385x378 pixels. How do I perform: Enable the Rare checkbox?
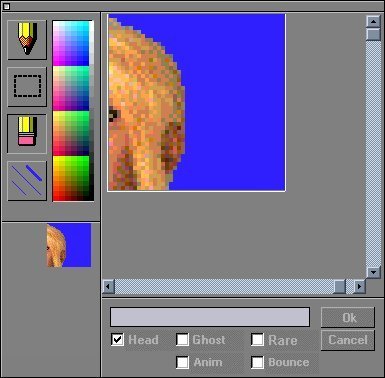click(x=257, y=340)
